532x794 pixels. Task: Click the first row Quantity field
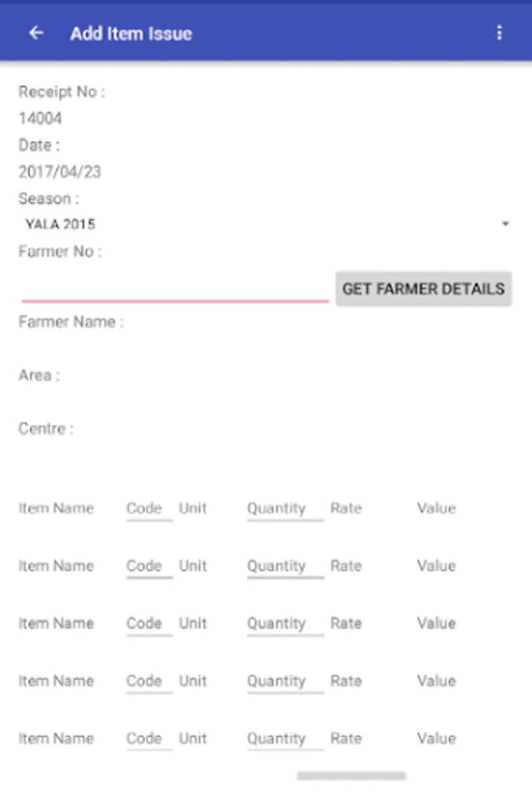(284, 509)
